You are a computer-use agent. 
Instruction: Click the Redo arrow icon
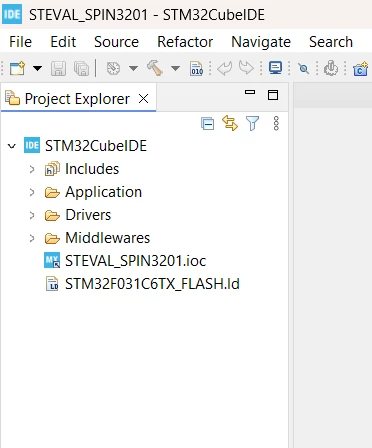tap(246, 68)
